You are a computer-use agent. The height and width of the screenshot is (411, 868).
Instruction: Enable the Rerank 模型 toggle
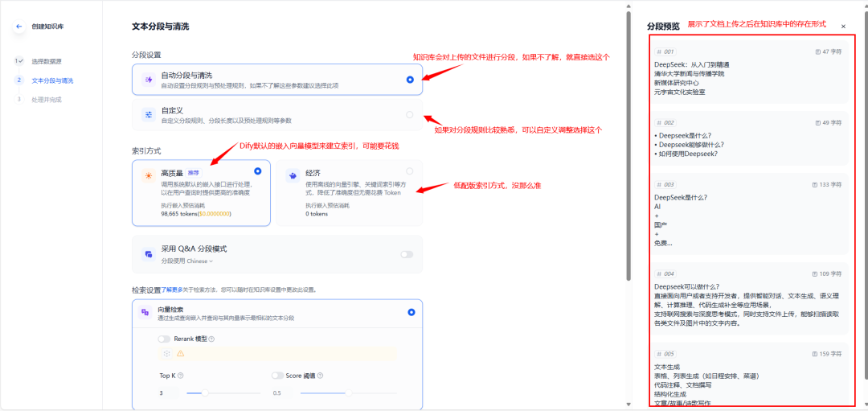[164, 339]
